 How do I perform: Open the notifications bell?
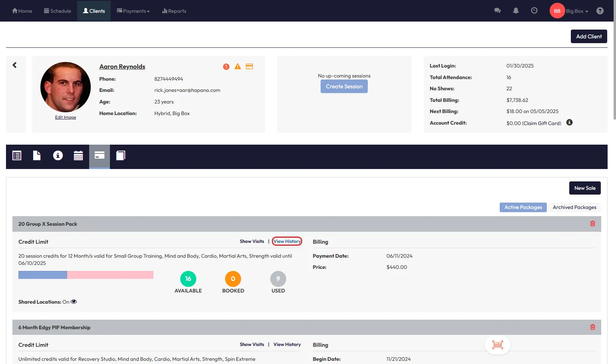(x=516, y=11)
